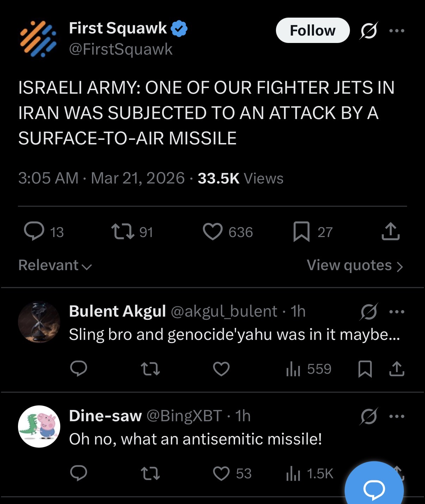
Task: Open three-dot menu on Dine-saw's reply
Action: click(397, 416)
